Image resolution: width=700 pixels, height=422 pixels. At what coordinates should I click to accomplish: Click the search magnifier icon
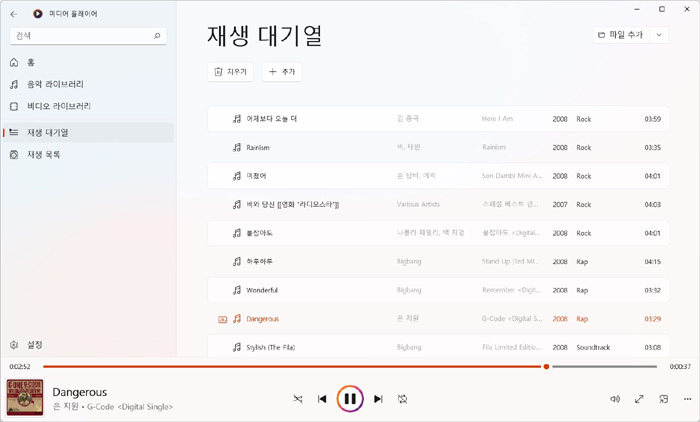click(157, 36)
